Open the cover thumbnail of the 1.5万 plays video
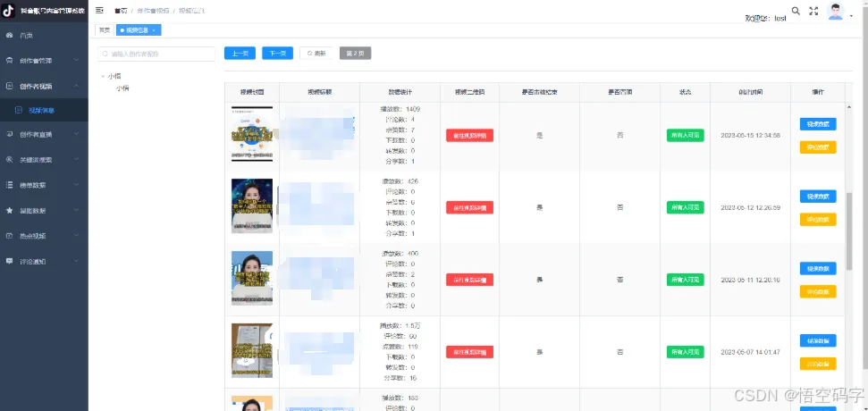The height and width of the screenshot is (411, 868). click(252, 351)
